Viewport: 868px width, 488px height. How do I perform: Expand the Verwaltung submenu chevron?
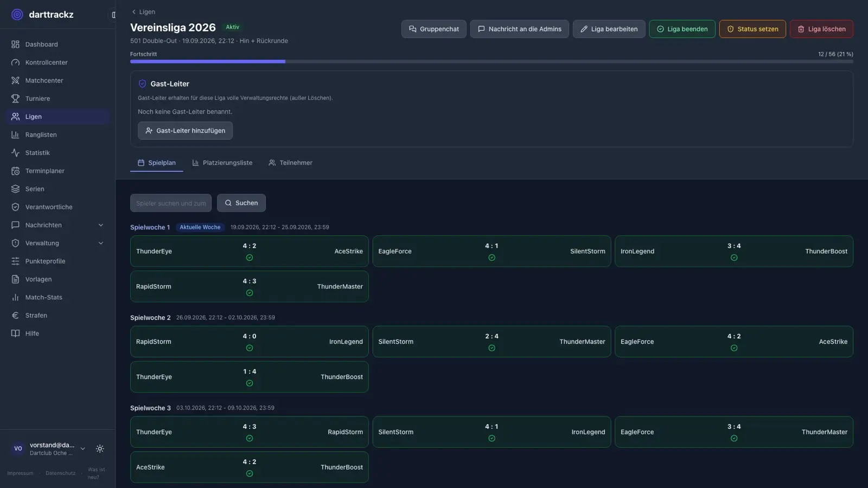coord(101,243)
